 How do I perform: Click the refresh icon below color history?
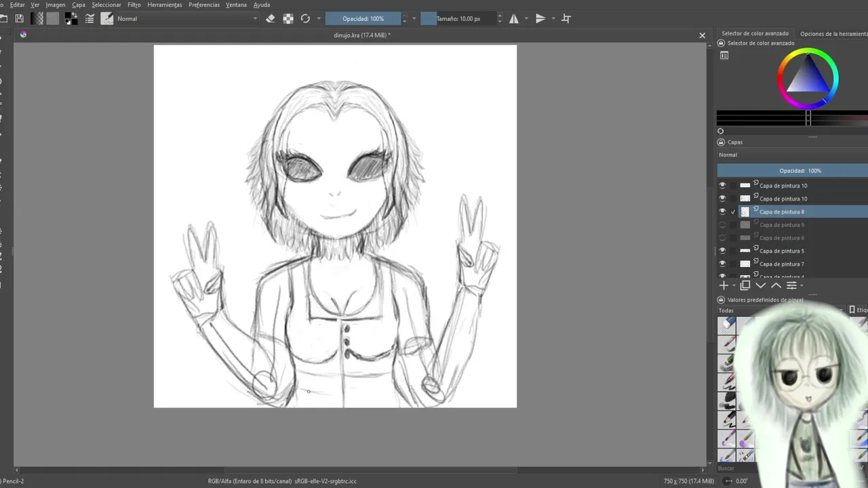[x=721, y=131]
